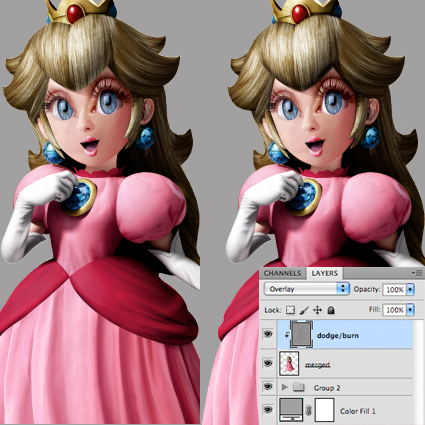Open the Layers panel options menu icon
Screen dimensions: 425x425
click(417, 273)
